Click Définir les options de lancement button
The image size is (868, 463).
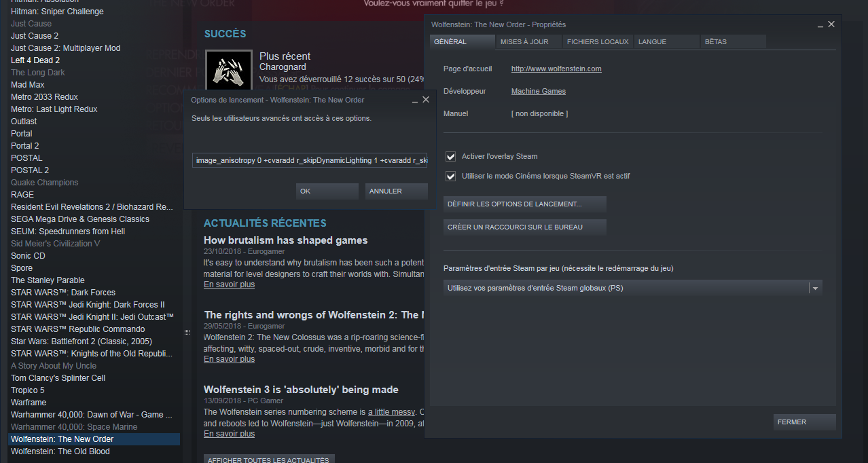[x=524, y=204]
